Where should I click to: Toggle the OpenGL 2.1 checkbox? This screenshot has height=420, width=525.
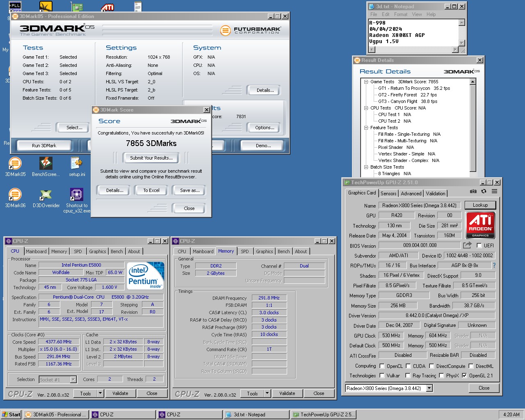click(x=464, y=376)
